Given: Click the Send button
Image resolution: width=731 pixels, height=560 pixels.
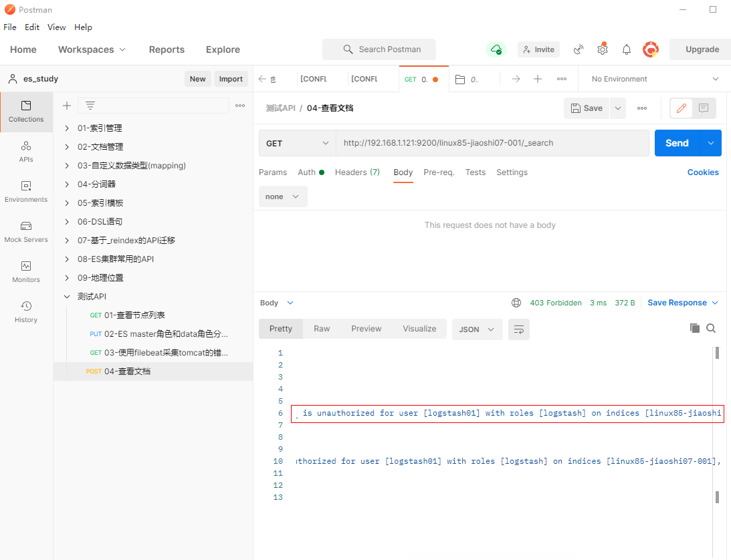Looking at the screenshot, I should (677, 143).
